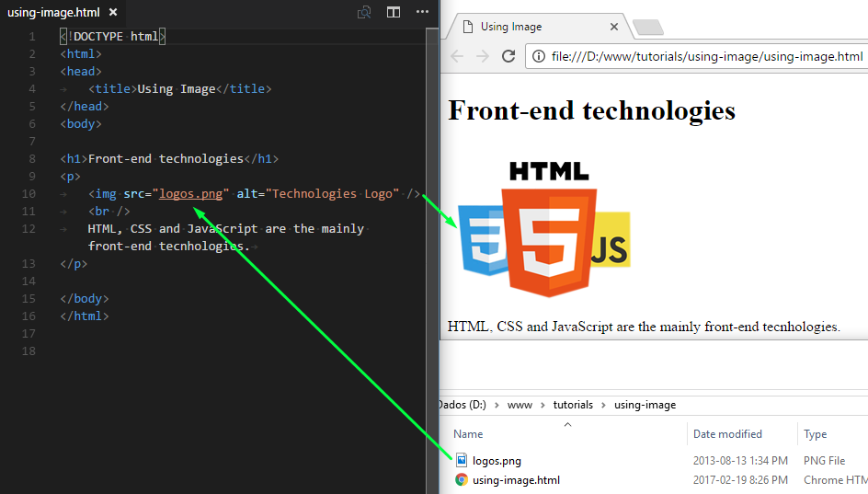
Task: View site info icon in address bar
Action: tap(539, 56)
